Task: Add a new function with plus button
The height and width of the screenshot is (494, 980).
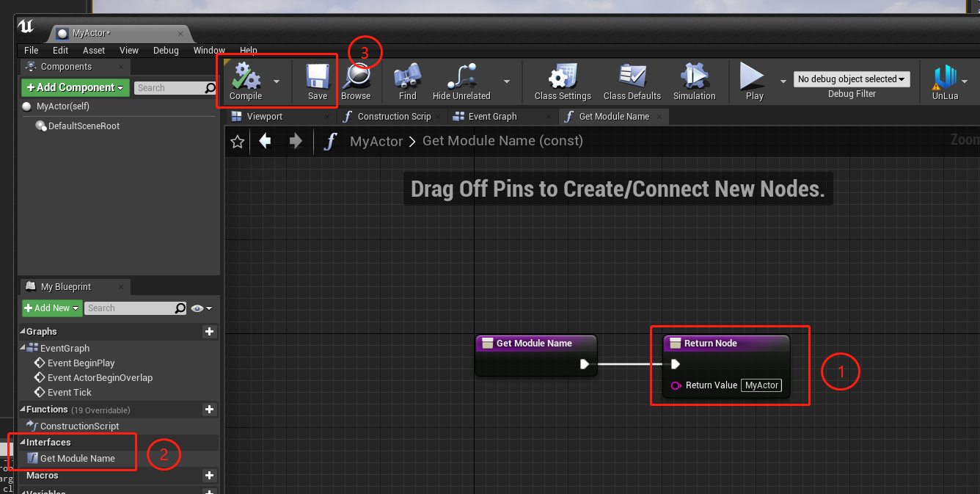Action: 210,410
